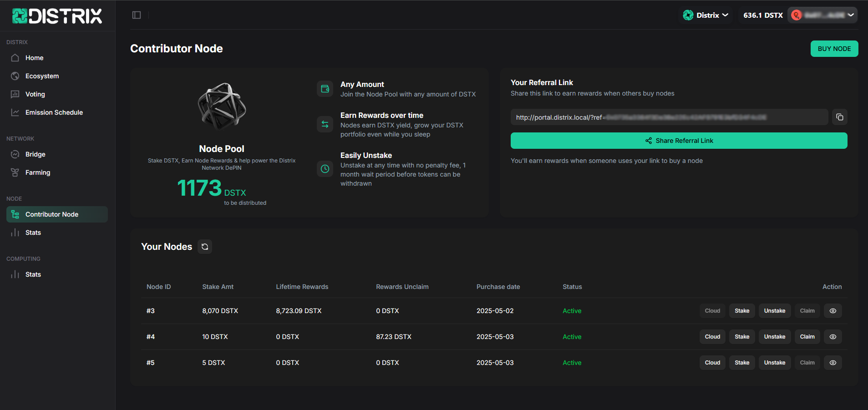
Task: Open Stats under the Computing section
Action: point(57,274)
